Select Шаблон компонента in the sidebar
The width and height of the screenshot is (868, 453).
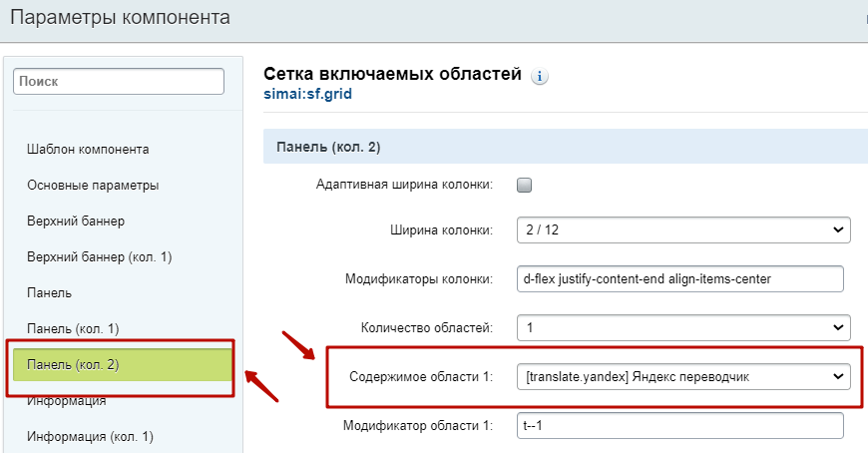(88, 150)
